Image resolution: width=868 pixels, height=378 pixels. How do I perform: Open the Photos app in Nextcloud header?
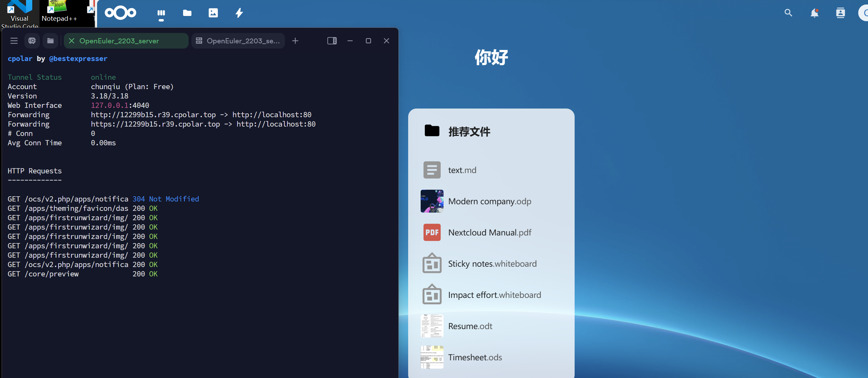point(213,13)
